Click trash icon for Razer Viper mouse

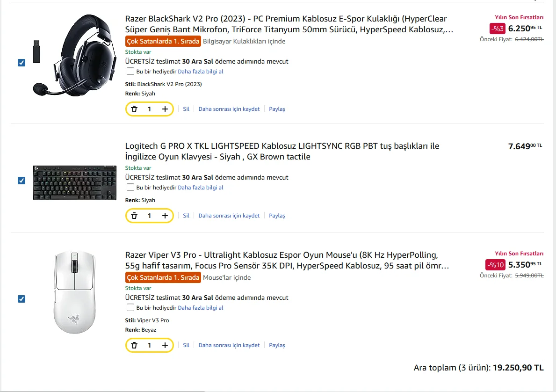[x=134, y=345]
